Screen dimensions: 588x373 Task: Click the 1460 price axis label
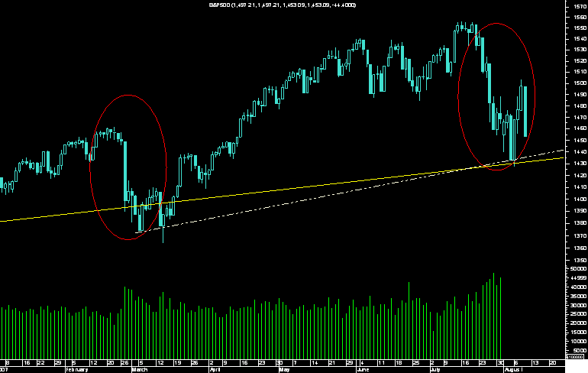pos(580,128)
